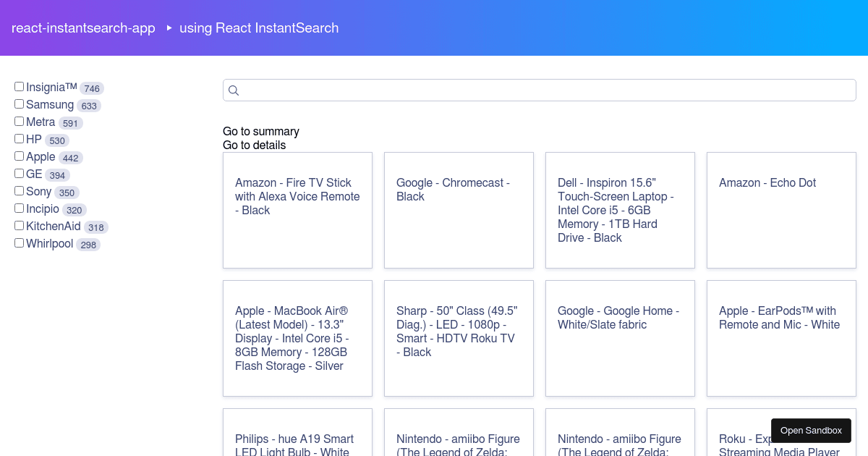Focus the product search input field
The image size is (868, 456).
[x=542, y=90]
